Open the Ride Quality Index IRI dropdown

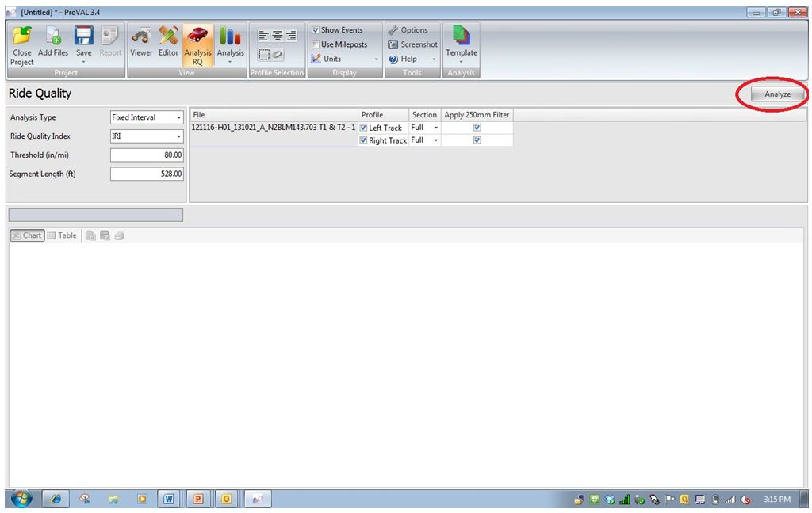tap(147, 136)
